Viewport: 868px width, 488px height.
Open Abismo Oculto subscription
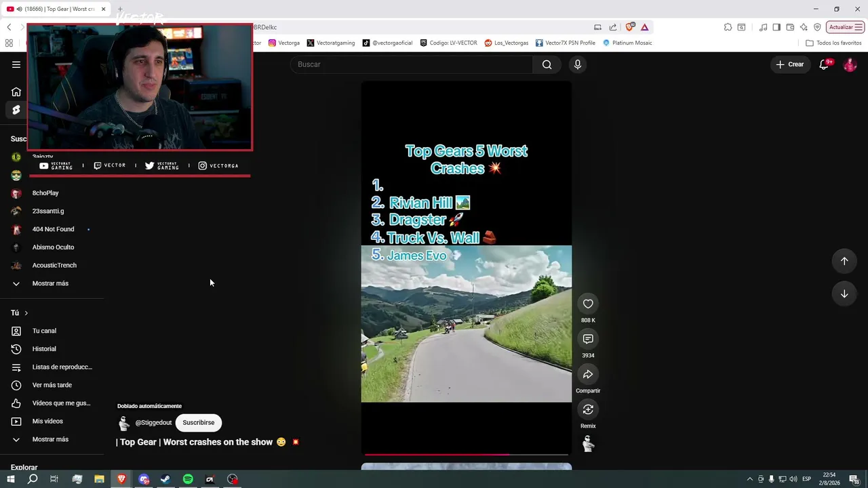52,247
